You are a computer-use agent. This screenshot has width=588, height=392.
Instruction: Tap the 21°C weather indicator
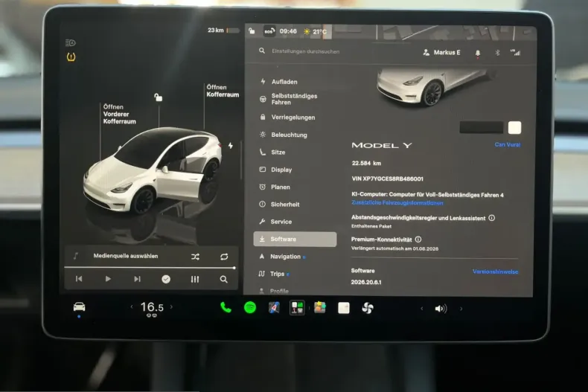(x=315, y=31)
